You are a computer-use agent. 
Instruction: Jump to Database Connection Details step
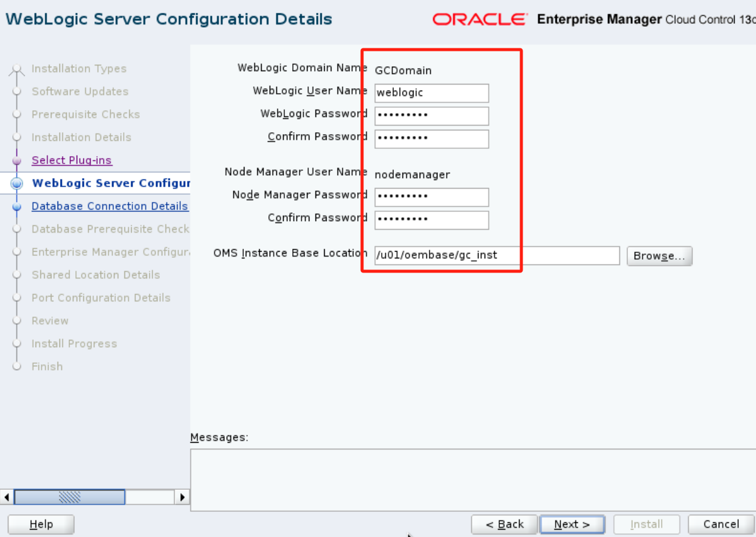(x=110, y=206)
